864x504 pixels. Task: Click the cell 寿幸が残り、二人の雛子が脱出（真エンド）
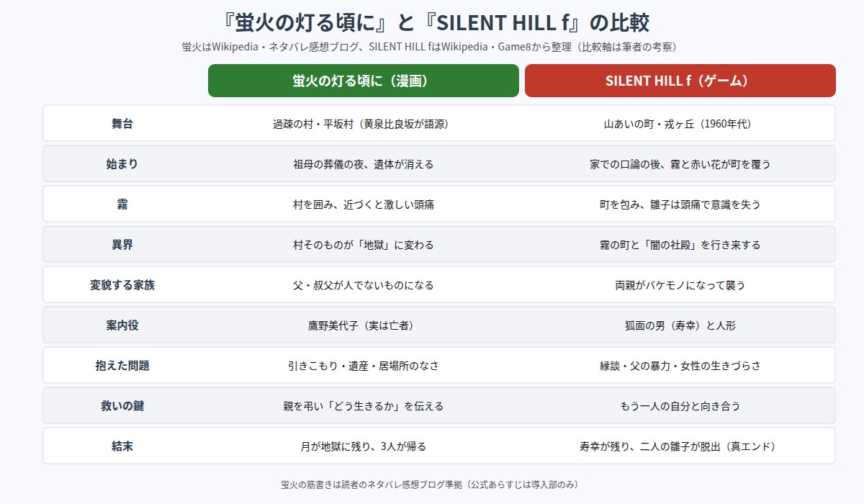pyautogui.click(x=680, y=446)
